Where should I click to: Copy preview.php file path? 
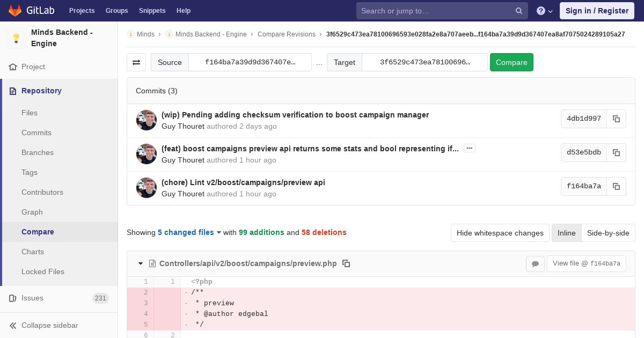(x=346, y=263)
